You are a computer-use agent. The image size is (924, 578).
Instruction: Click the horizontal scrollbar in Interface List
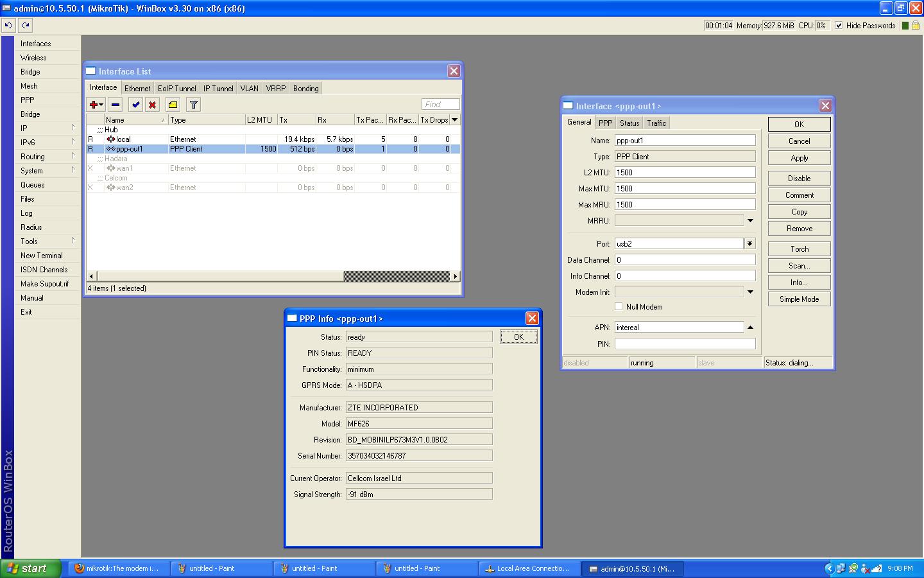tap(273, 276)
